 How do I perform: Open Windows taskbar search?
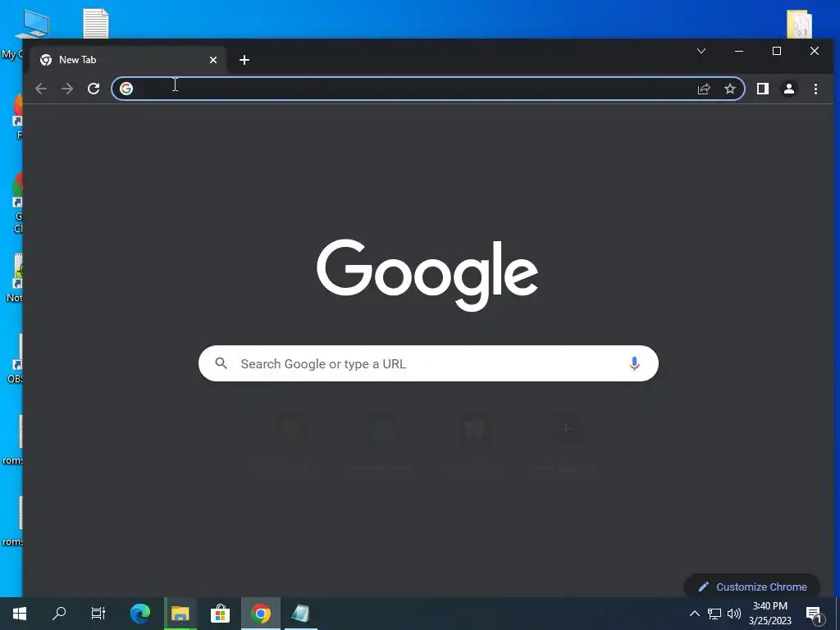59,614
